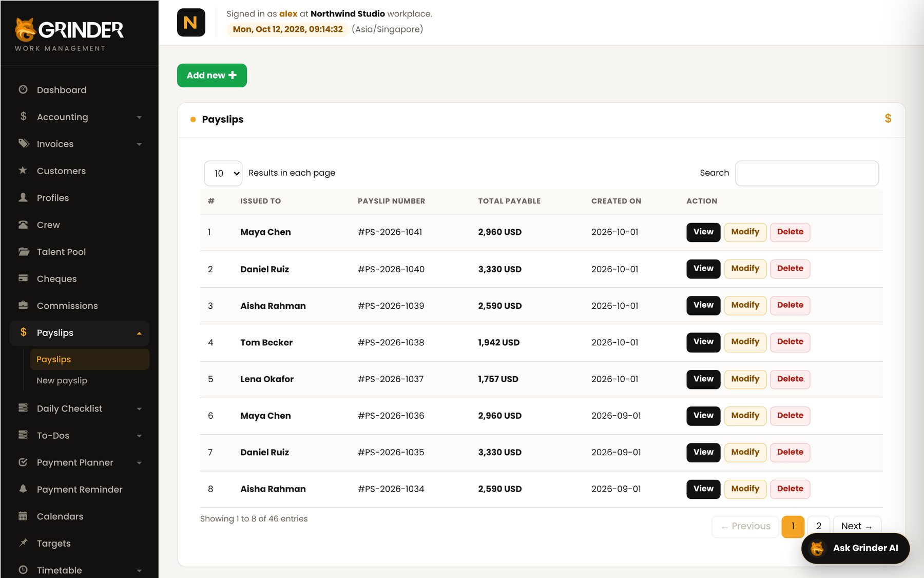The height and width of the screenshot is (578, 924).
Task: View Maya Chen's payslip #PS-2026-1041
Action: pos(703,232)
